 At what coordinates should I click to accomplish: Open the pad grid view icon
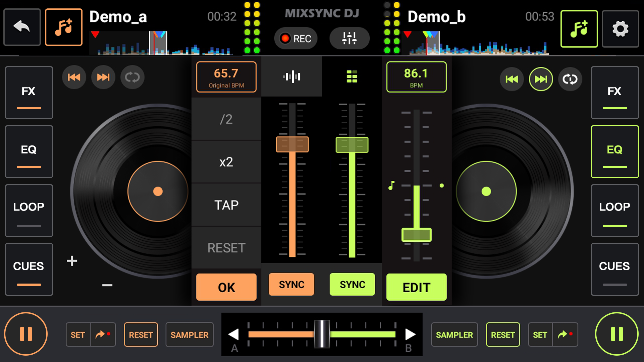[352, 76]
